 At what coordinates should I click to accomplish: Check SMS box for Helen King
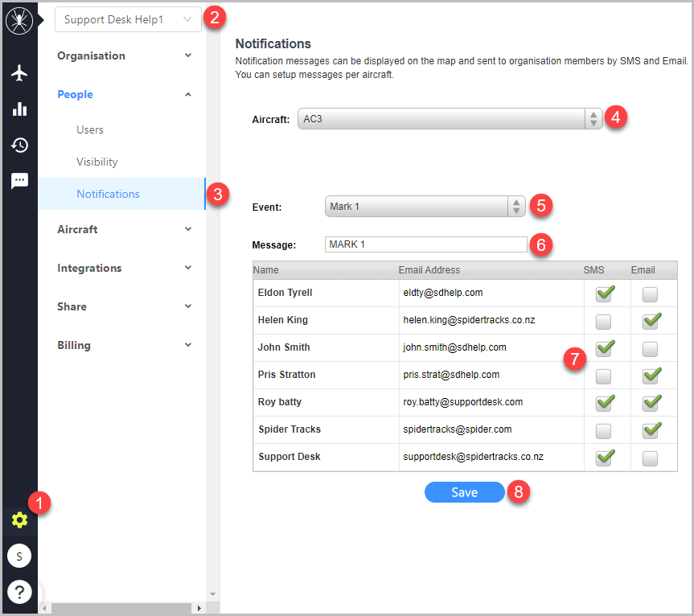(603, 322)
